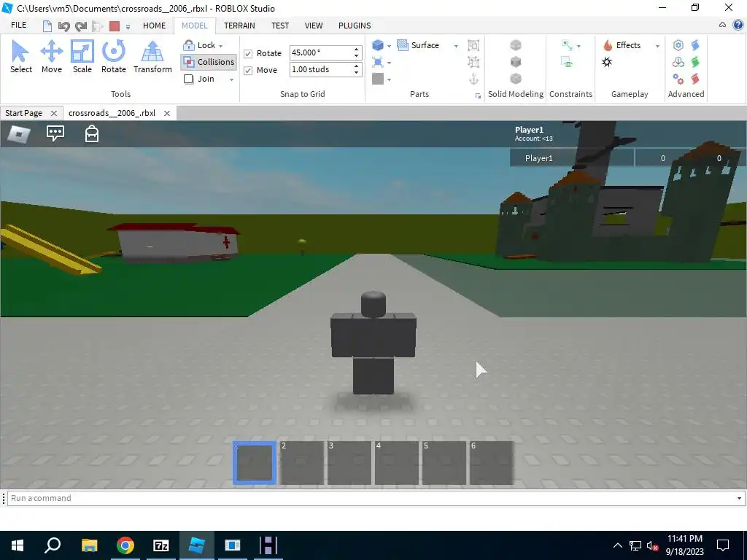
Task: Open Parts group settings launcher
Action: point(478,96)
